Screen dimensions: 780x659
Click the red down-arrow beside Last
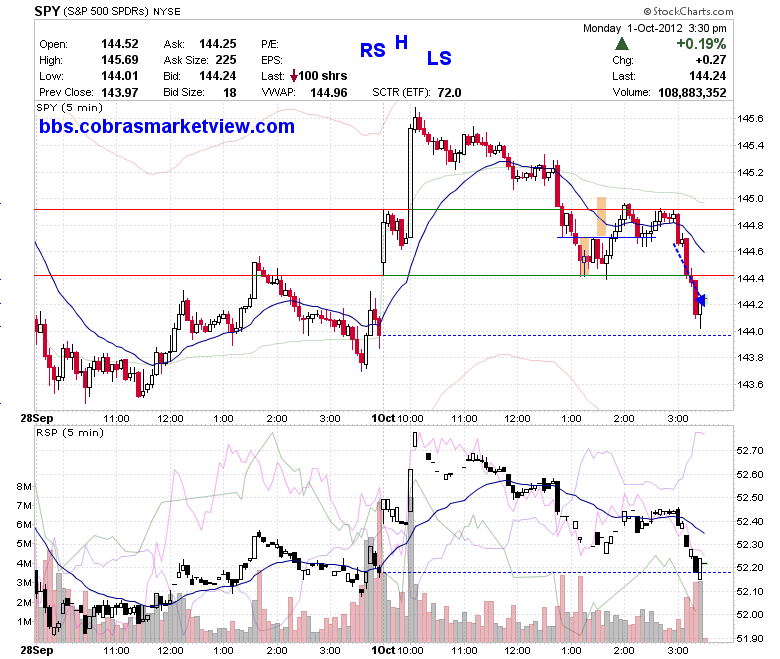coord(293,76)
